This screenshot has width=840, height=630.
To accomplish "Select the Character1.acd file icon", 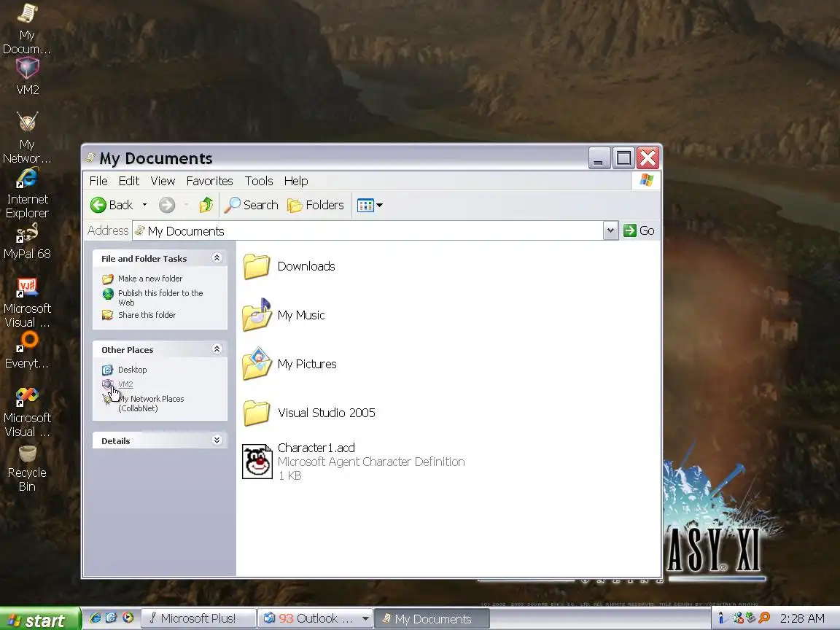I will click(257, 462).
